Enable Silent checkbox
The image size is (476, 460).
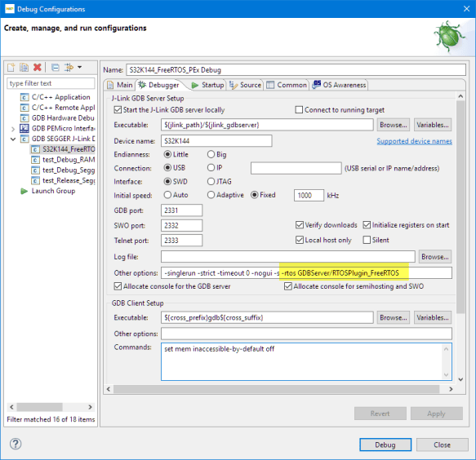[x=367, y=240]
